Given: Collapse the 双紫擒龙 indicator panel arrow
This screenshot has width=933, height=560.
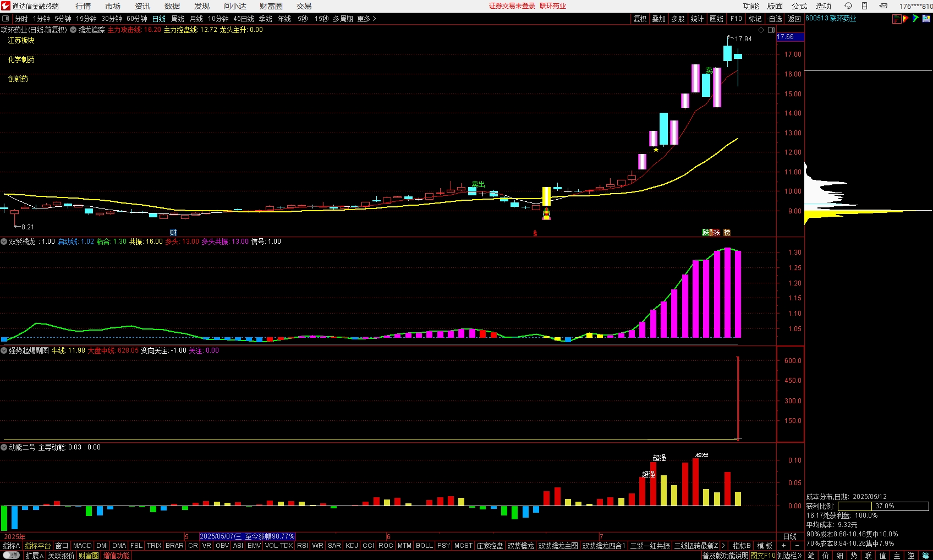Looking at the screenshot, I should pos(4,241).
